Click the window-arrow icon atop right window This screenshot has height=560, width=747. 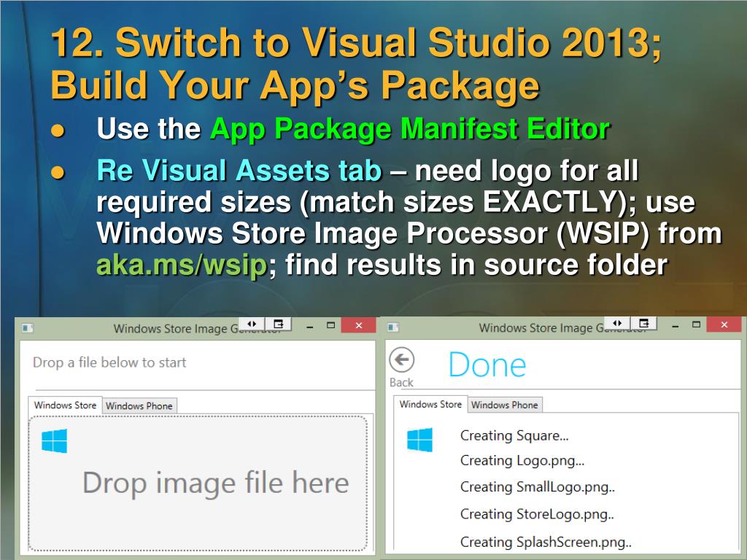click(x=643, y=323)
